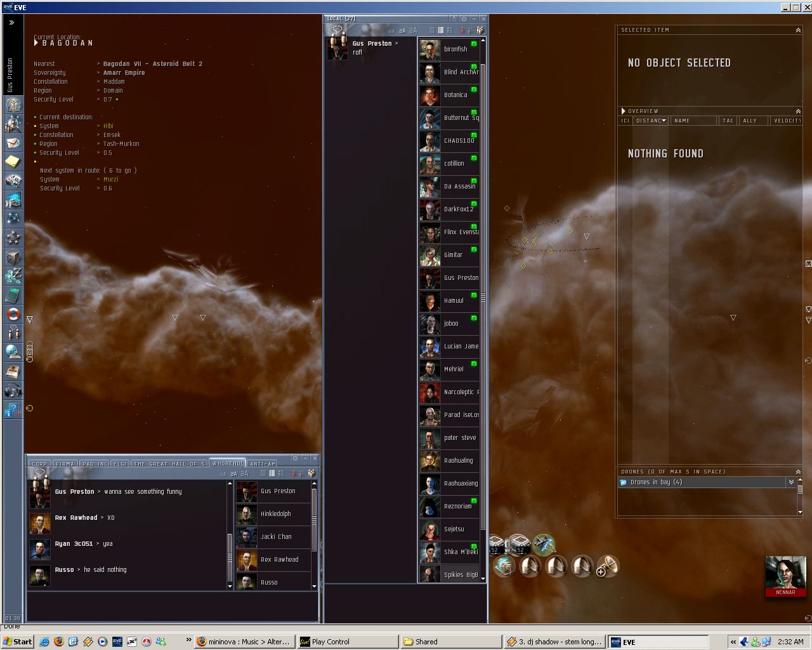
Task: Sort overview by Velocity column
Action: pos(787,121)
